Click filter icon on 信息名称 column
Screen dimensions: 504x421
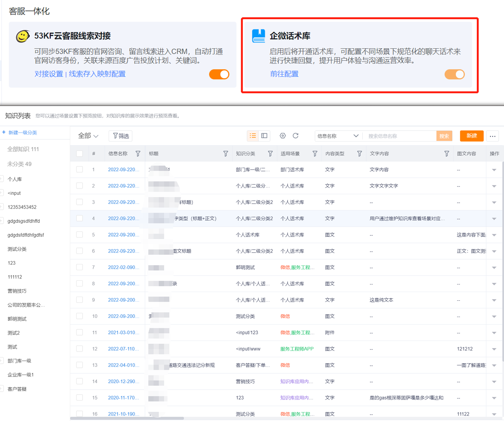(x=138, y=154)
